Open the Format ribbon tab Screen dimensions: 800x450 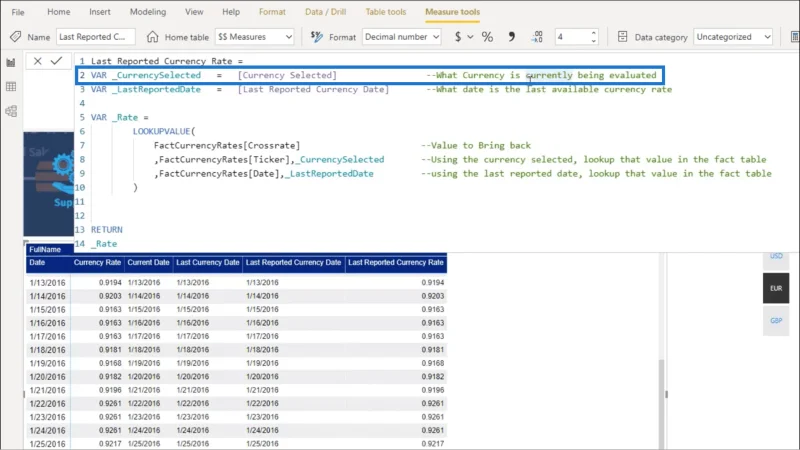tap(272, 12)
